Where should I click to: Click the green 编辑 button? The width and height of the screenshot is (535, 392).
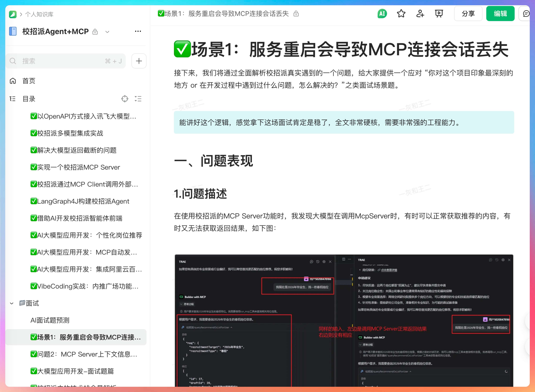pos(500,14)
